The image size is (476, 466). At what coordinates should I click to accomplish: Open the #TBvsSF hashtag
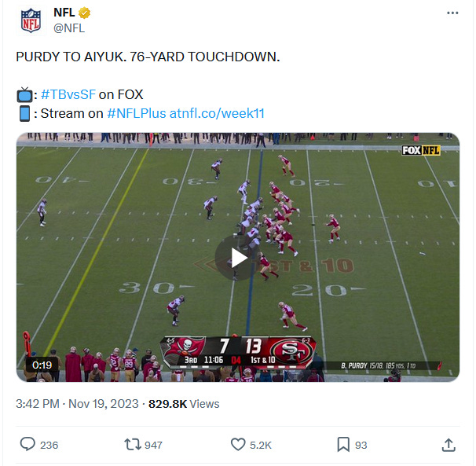point(68,94)
